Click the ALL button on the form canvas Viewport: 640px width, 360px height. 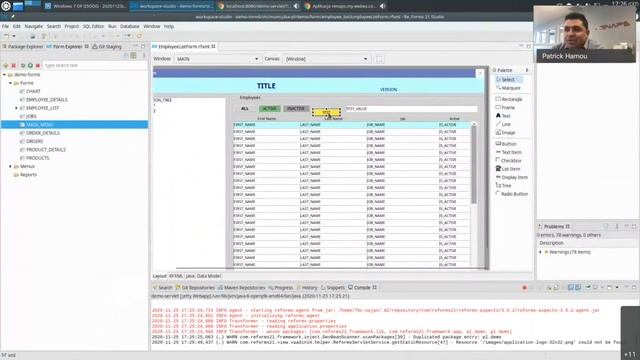click(244, 109)
